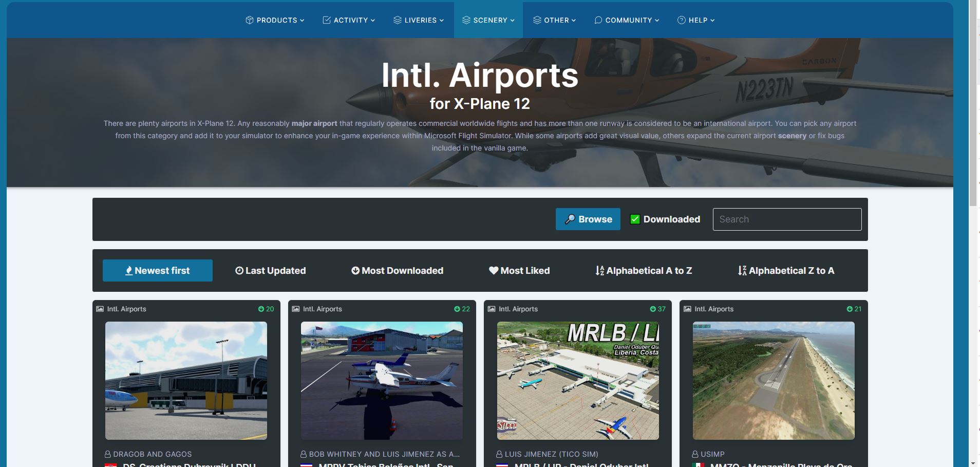This screenshot has width=980, height=467.
Task: Click the layers icon beside LIVERIES
Action: tap(398, 20)
